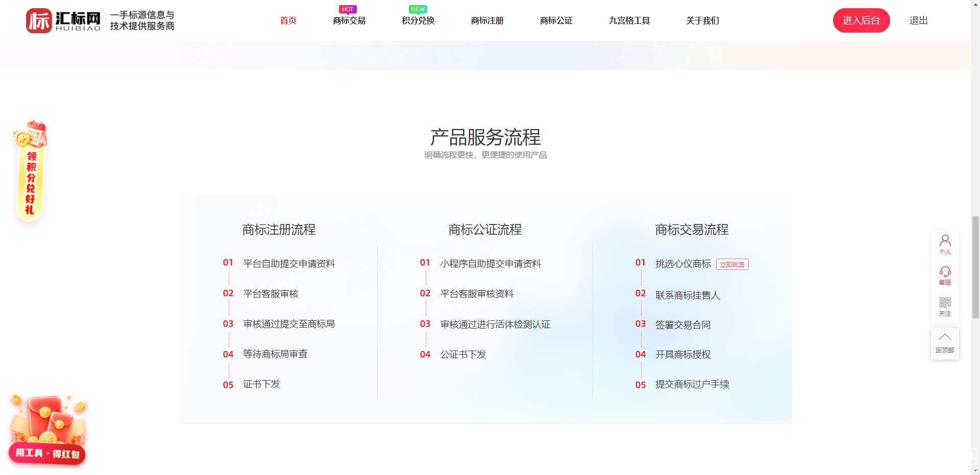Open the 个人 profile icon in sidebar
980x475 pixels.
(945, 244)
